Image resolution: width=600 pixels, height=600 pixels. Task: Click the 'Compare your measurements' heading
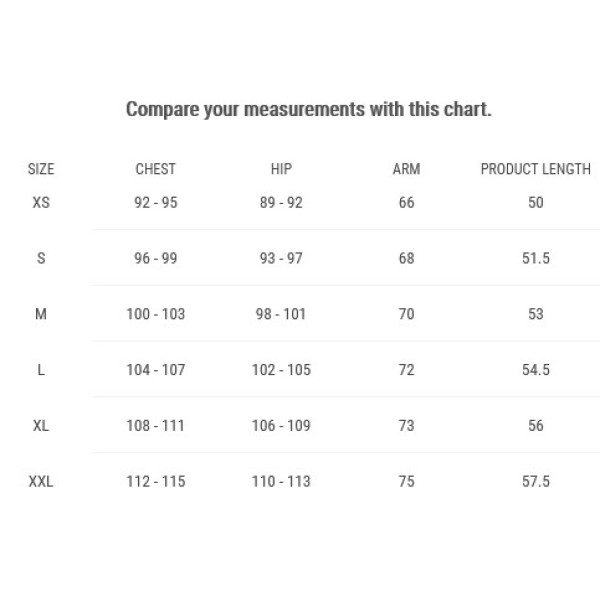(x=309, y=109)
